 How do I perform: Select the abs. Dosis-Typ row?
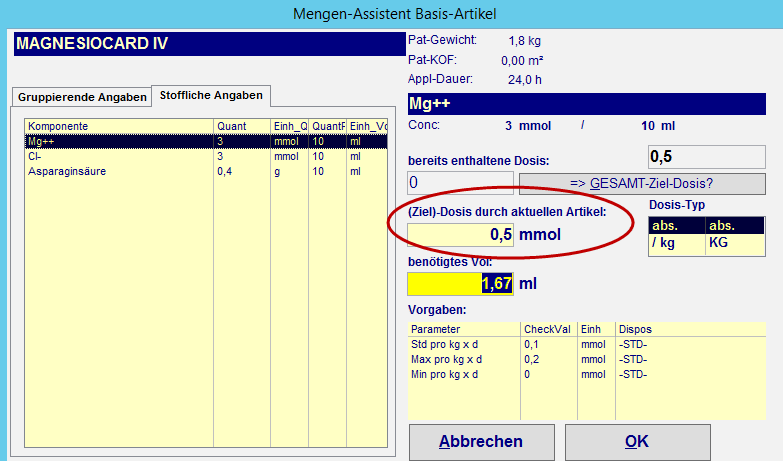[x=707, y=226]
